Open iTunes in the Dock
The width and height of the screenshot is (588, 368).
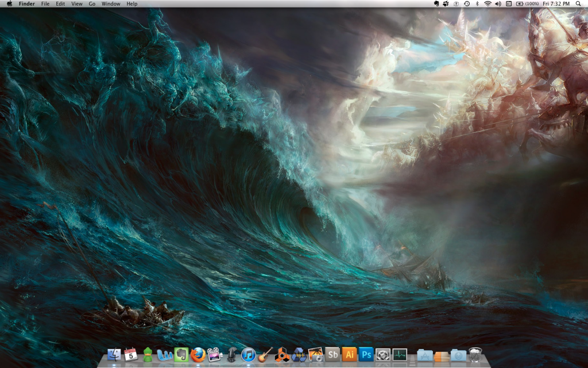[248, 354]
